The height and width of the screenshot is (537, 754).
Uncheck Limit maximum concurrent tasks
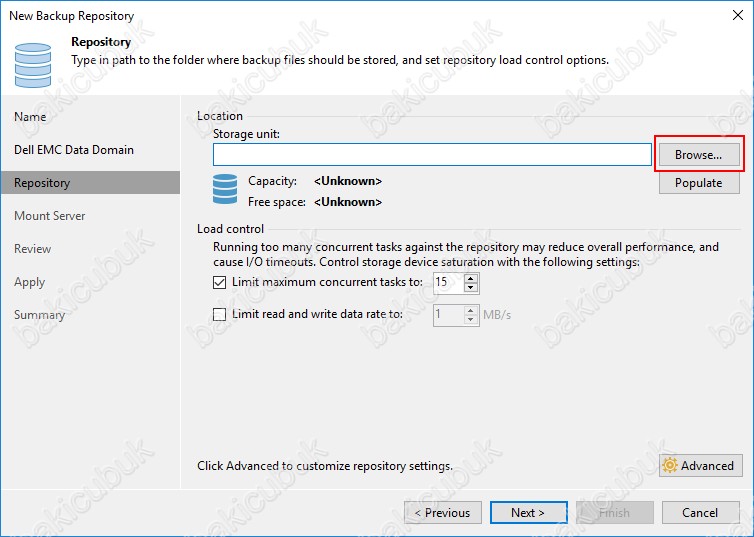point(219,282)
